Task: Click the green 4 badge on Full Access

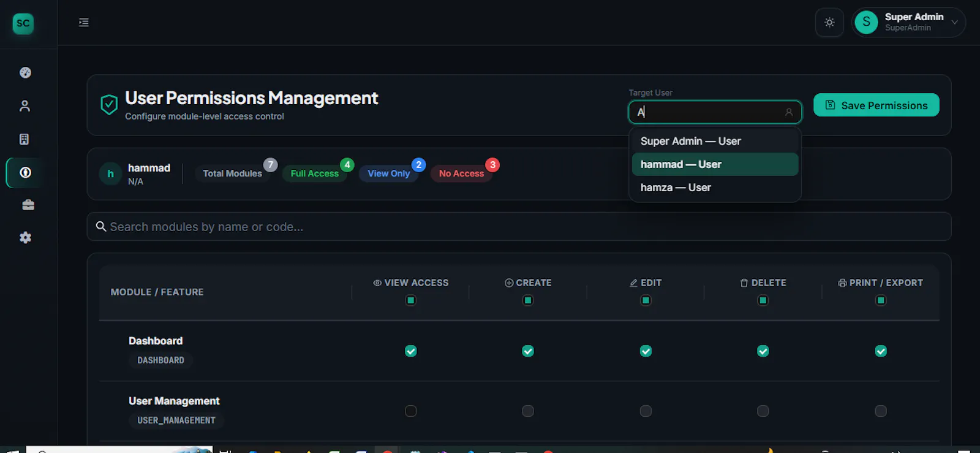Action: point(347,165)
